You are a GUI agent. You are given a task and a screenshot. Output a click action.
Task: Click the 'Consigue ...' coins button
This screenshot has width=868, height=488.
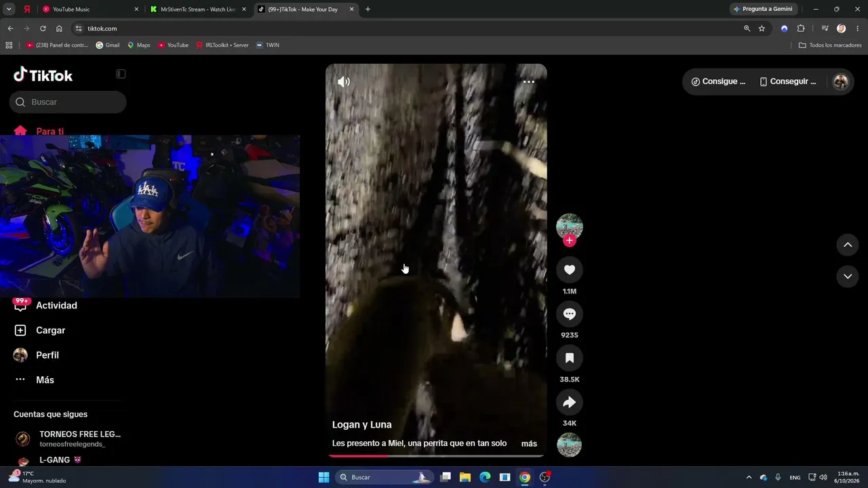pos(718,81)
